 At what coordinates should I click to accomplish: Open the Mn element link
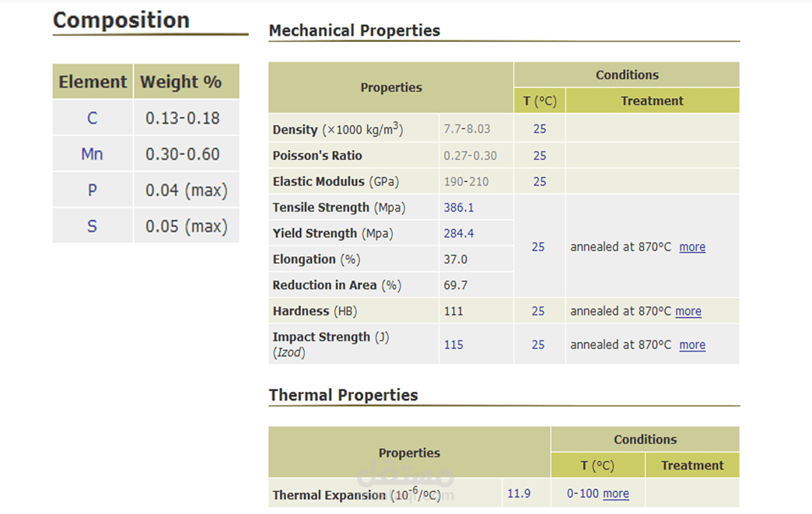(92, 154)
